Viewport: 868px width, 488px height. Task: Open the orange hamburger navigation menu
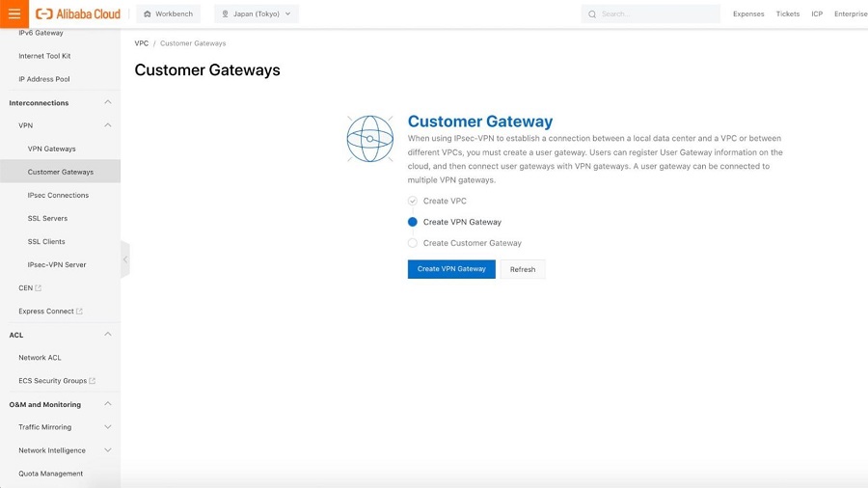point(14,14)
